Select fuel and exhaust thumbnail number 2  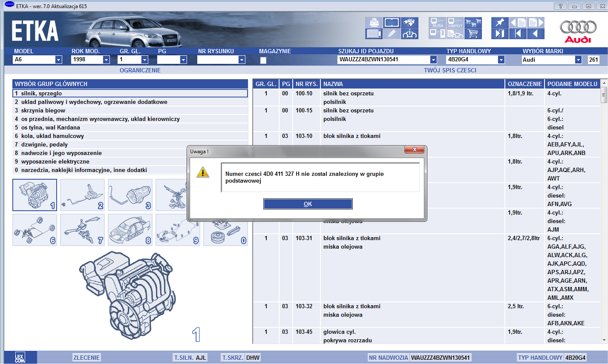click(x=82, y=195)
